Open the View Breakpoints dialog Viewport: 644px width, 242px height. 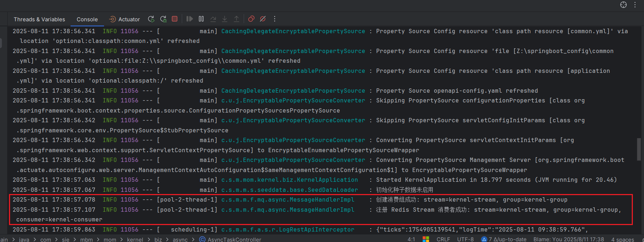[251, 19]
